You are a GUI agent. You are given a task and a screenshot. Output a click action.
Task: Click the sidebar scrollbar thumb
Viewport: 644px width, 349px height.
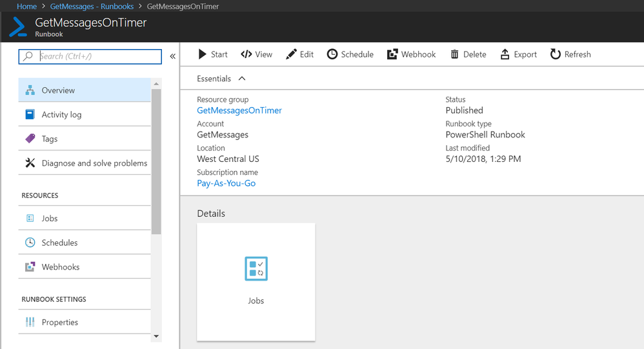pos(156,162)
